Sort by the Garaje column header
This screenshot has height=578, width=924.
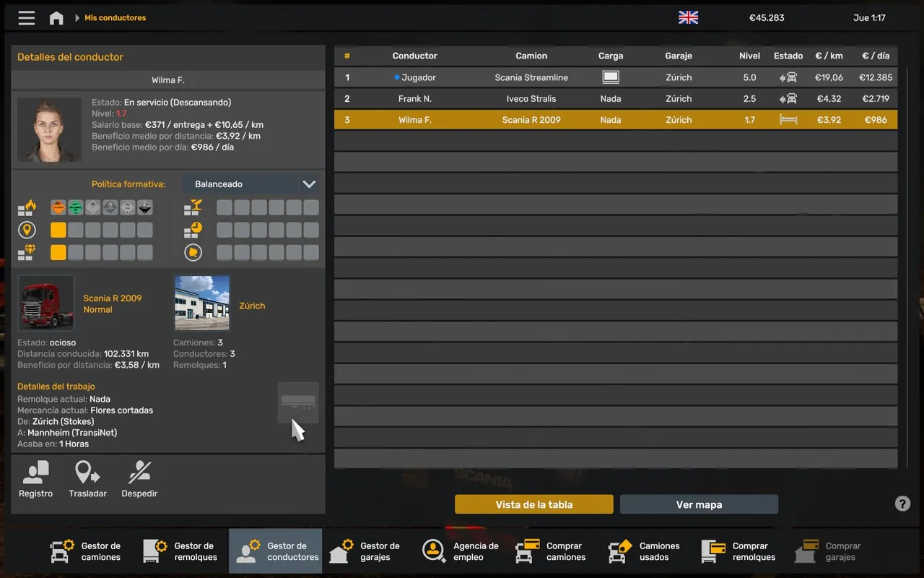pos(679,56)
